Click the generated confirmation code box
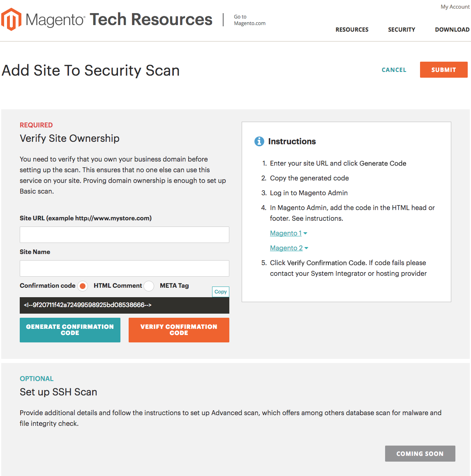Image resolution: width=471 pixels, height=476 pixels. pyautogui.click(x=125, y=305)
